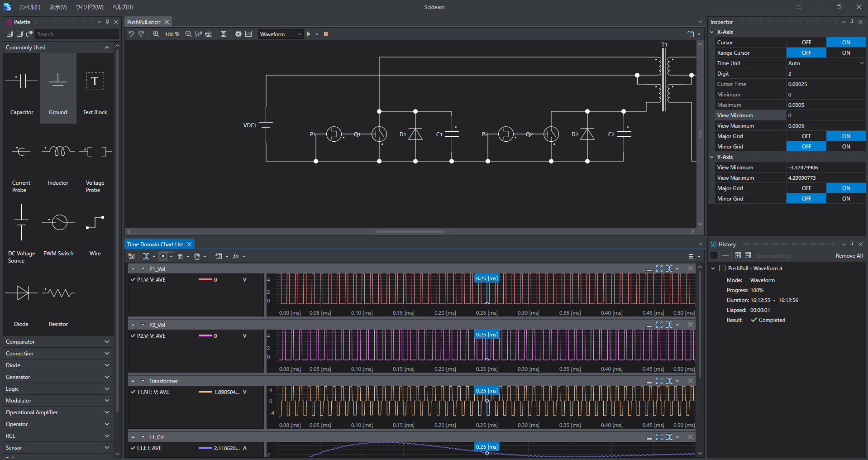Image resolution: width=868 pixels, height=460 pixels.
Task: Select the Ground component in Palette
Action: coord(58,88)
